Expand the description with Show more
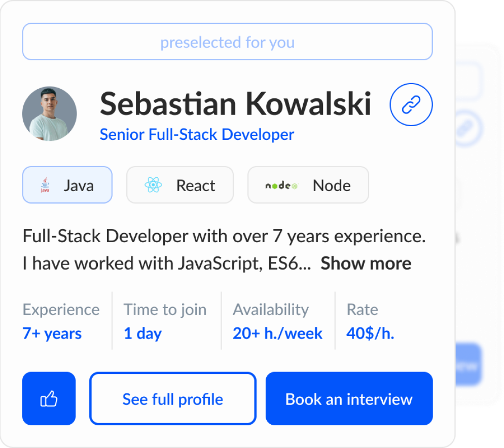 tap(366, 264)
